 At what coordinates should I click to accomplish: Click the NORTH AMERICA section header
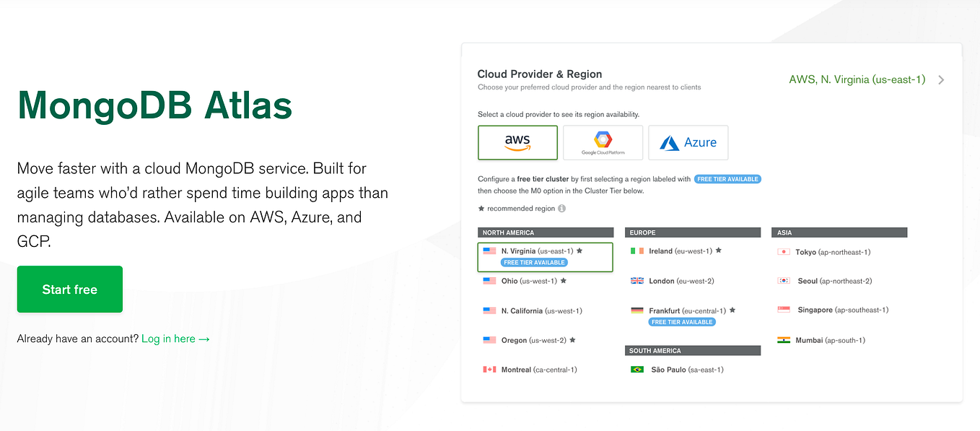coord(545,232)
